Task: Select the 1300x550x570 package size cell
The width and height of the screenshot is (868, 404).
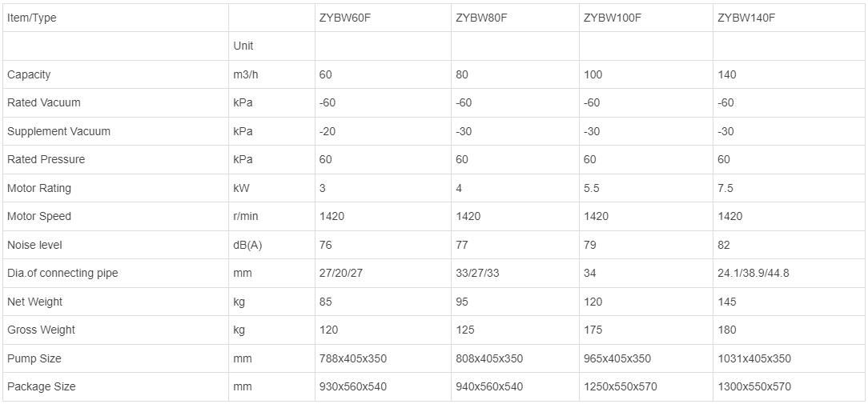Action: (x=754, y=386)
